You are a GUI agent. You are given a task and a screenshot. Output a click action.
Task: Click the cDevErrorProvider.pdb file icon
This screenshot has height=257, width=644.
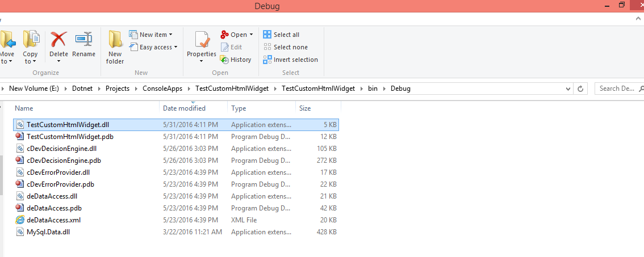coord(20,184)
